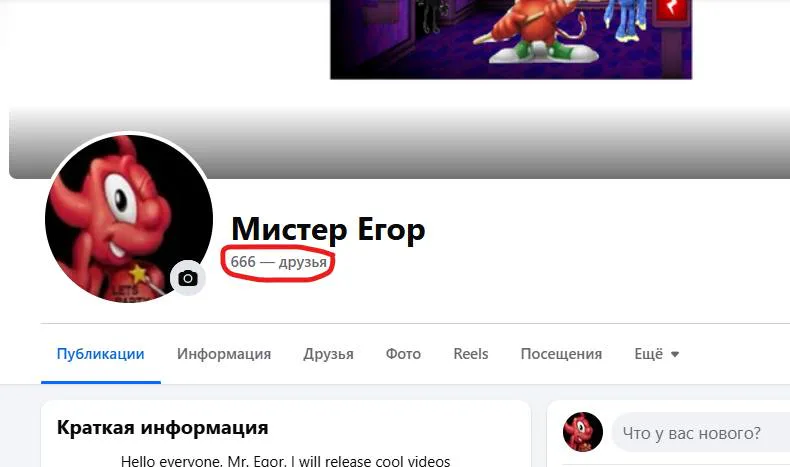The width and height of the screenshot is (790, 467).
Task: Click the blue character in cover image
Action: (625, 20)
